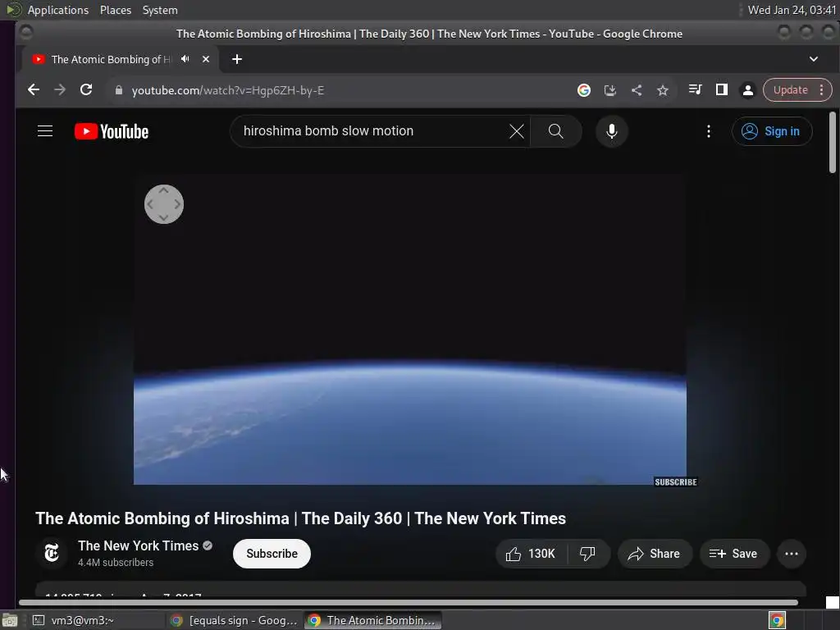840x630 pixels.
Task: Open The New York Times channel avatar
Action: (52, 553)
